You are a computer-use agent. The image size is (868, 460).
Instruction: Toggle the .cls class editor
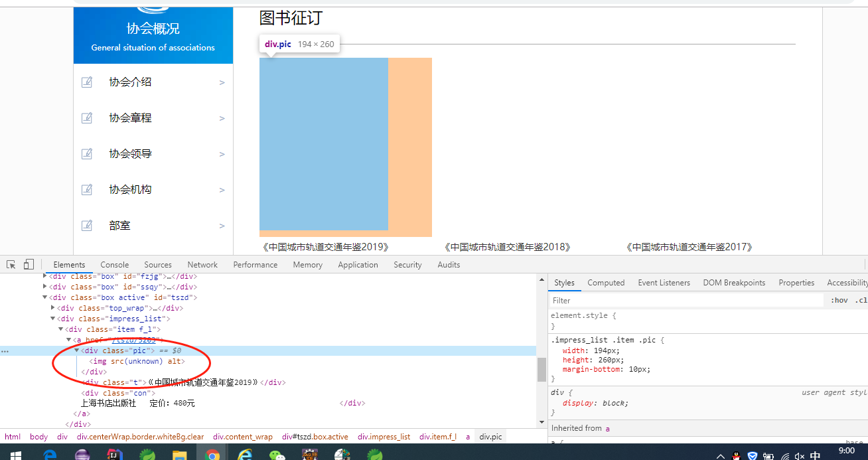tap(861, 300)
